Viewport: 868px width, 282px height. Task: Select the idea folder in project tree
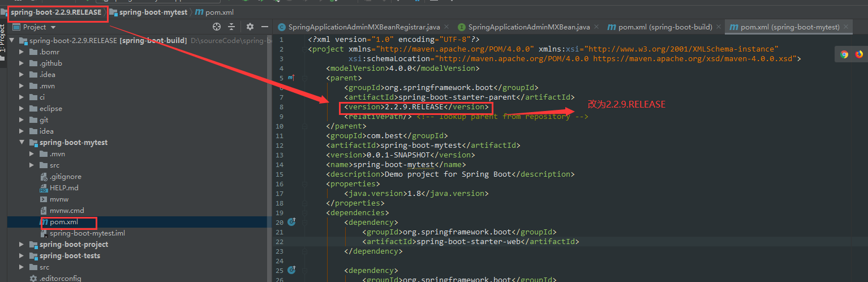tap(46, 131)
